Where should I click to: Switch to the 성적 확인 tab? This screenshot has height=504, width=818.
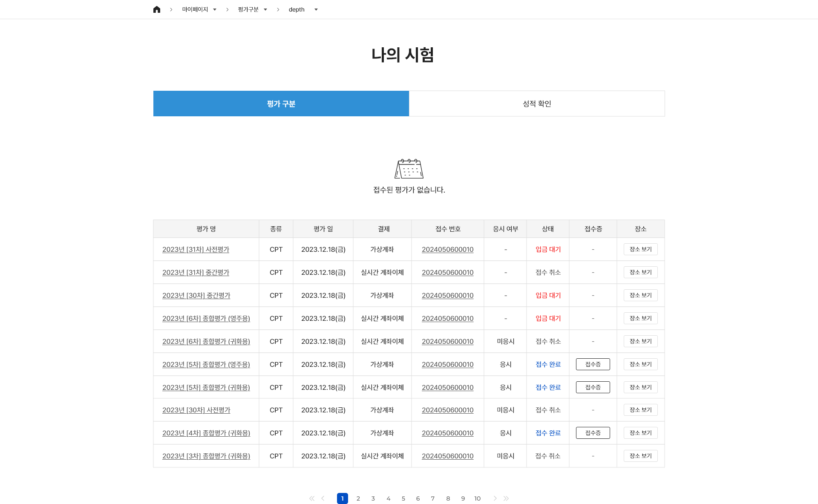coord(537,104)
